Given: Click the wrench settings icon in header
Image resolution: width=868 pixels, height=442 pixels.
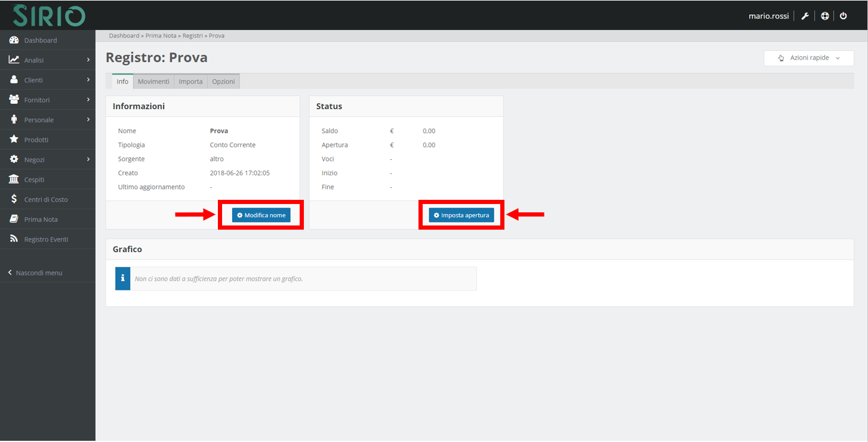Looking at the screenshot, I should click(x=805, y=16).
